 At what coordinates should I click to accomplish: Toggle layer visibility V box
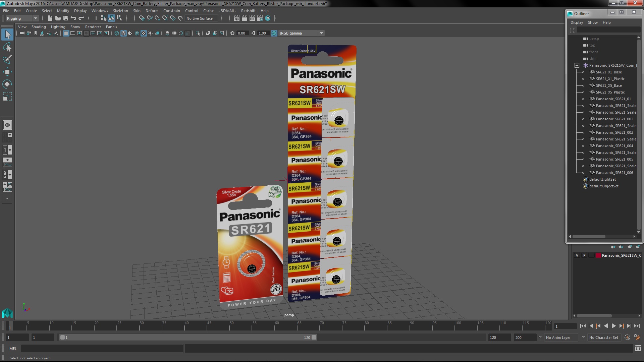577,255
